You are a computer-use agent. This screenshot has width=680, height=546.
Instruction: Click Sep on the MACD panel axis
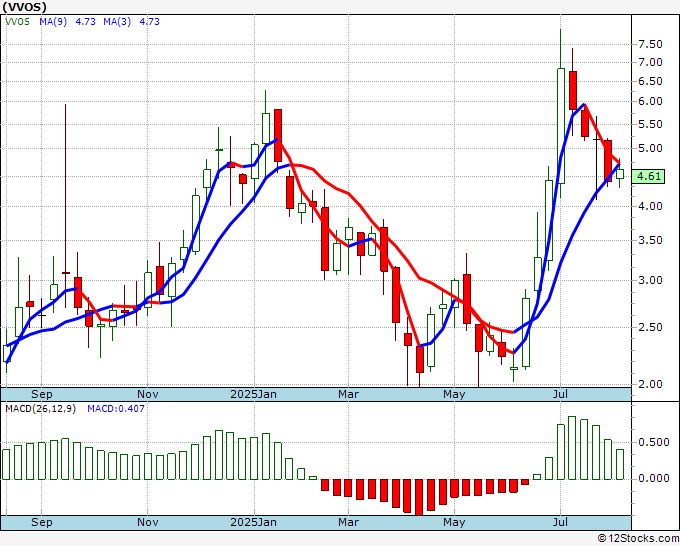pos(42,522)
